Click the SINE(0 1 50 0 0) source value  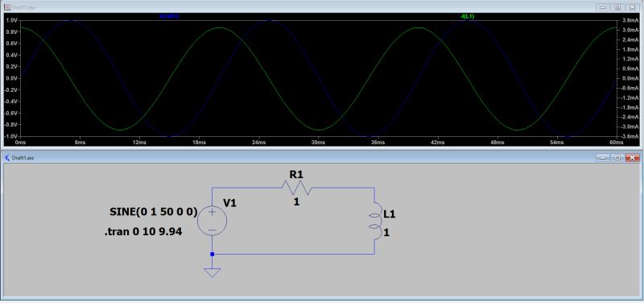tap(154, 212)
